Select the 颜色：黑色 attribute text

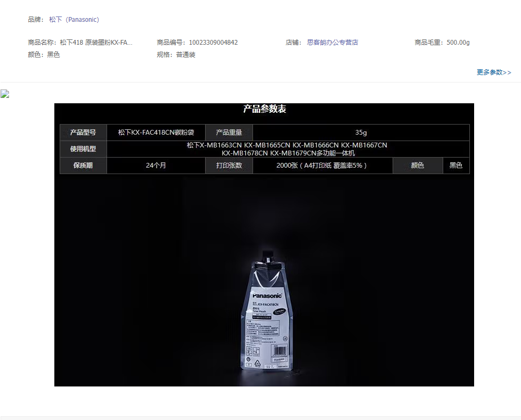(44, 55)
